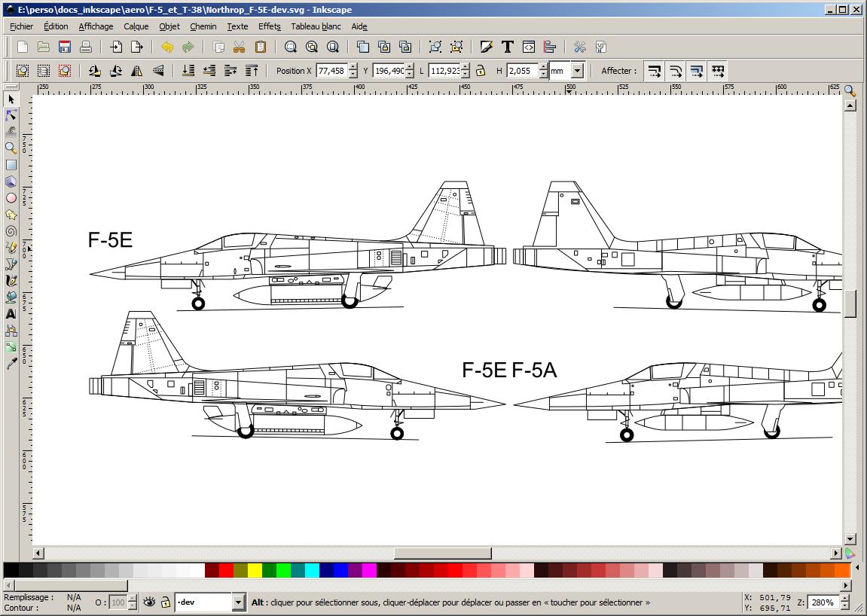Open the Aide menu
This screenshot has height=616, width=867.
(359, 26)
